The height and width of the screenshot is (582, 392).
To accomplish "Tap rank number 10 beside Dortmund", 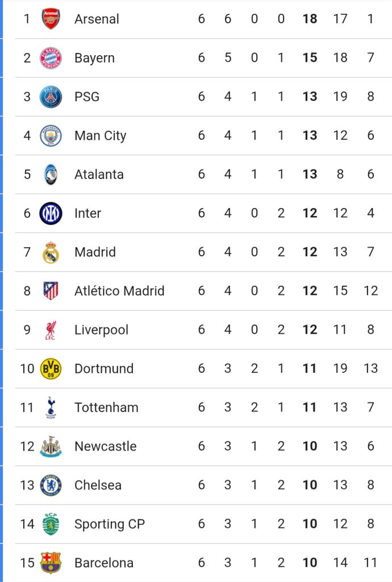I will pos(27,368).
